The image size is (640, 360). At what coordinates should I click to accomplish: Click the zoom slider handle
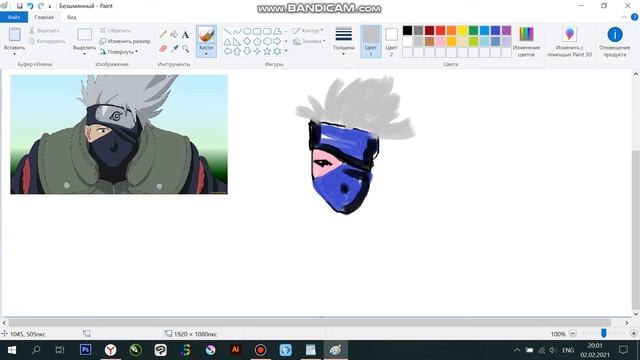(x=604, y=333)
